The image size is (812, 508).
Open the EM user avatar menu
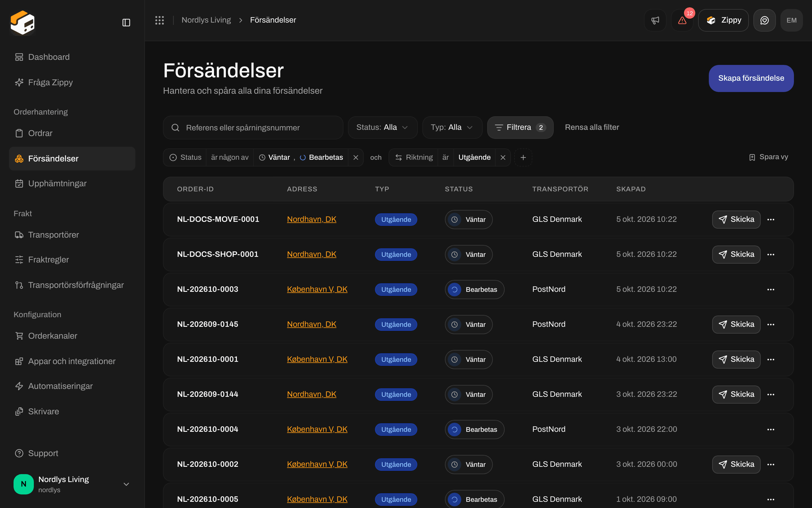791,21
